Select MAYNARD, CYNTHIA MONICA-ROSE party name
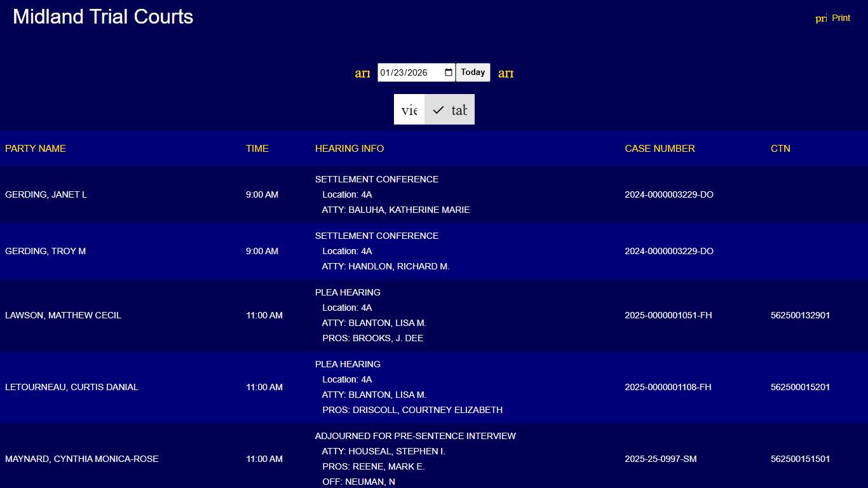Image resolution: width=868 pixels, height=488 pixels. point(82,459)
